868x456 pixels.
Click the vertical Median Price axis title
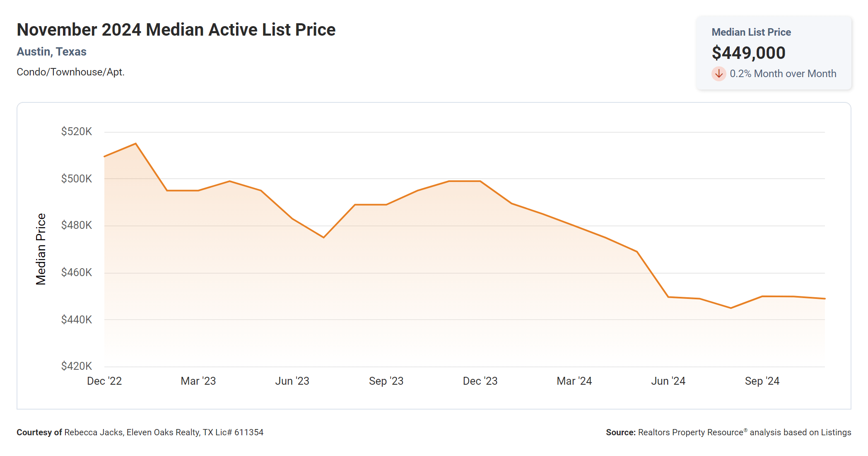41,249
